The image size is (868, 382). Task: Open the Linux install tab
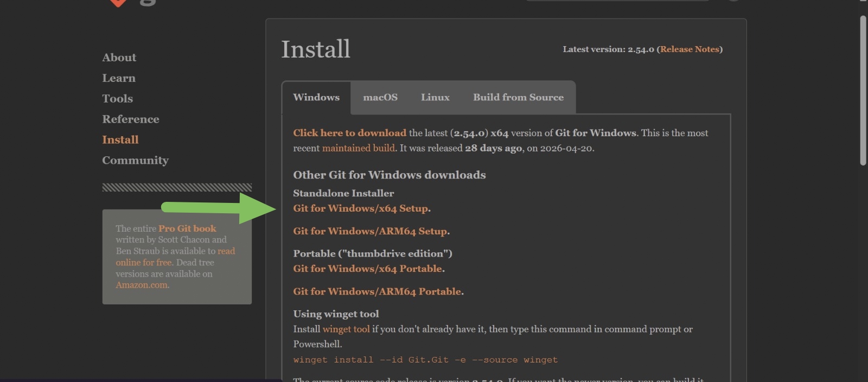click(435, 98)
